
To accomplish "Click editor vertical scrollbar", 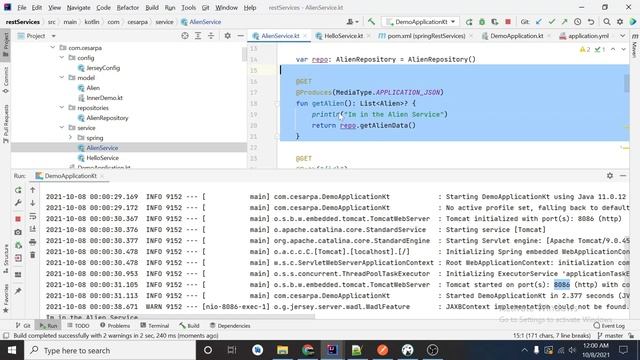I will coord(627,84).
